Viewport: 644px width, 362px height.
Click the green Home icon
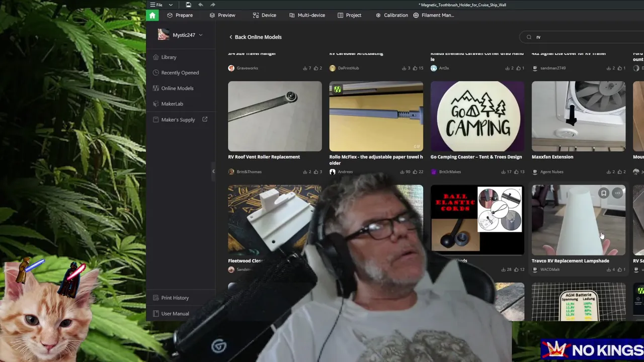coord(152,15)
